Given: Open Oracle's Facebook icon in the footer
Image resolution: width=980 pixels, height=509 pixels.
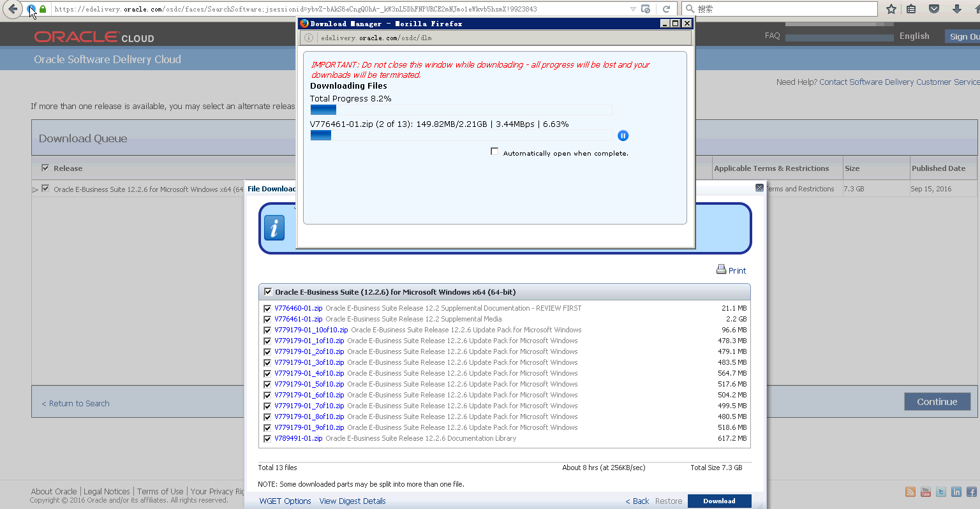Looking at the screenshot, I should (x=971, y=492).
